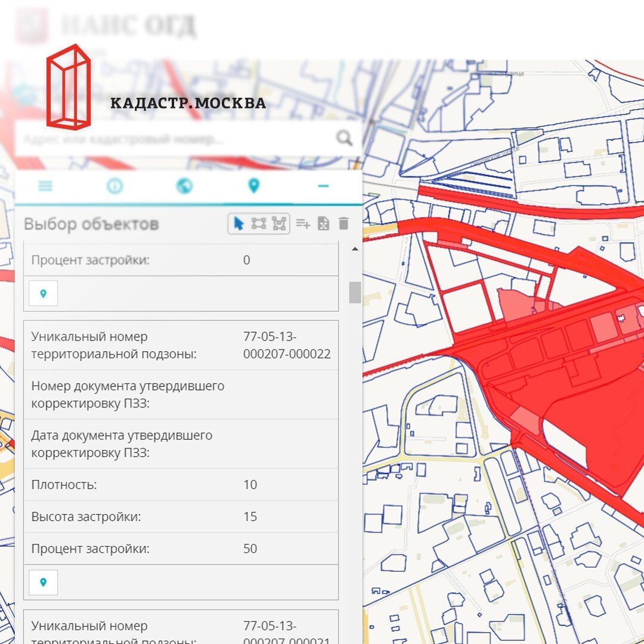644x644 pixels.
Task: Select unique number 77-05-13-000207-000022
Action: 287,345
